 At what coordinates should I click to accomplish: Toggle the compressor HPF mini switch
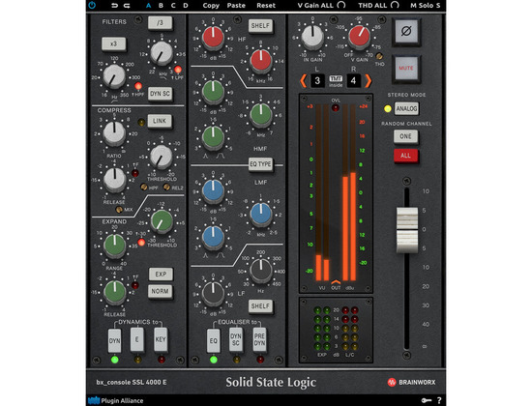144,187
